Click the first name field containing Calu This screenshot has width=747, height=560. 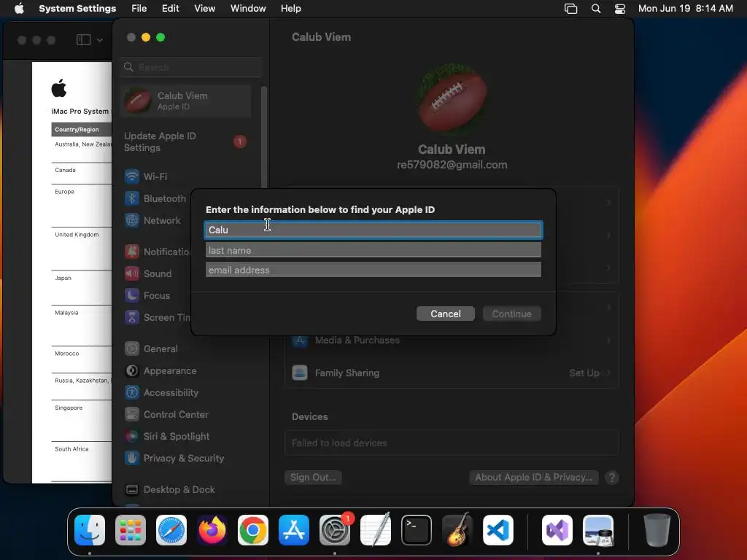(373, 230)
